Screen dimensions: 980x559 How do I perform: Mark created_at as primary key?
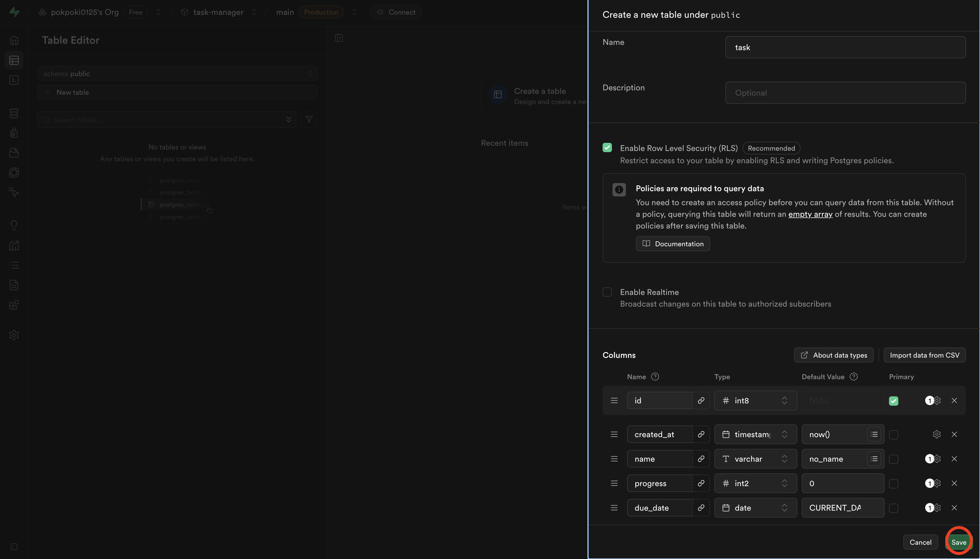[894, 435]
